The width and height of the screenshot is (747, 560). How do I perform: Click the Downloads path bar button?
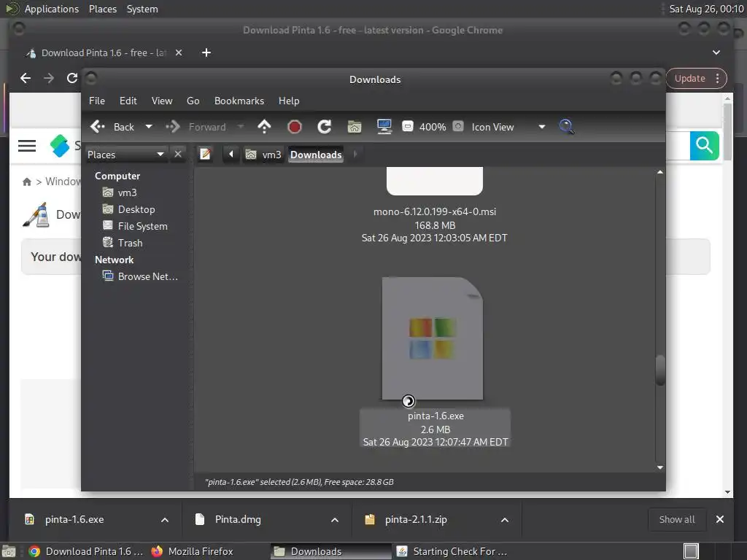pos(316,155)
